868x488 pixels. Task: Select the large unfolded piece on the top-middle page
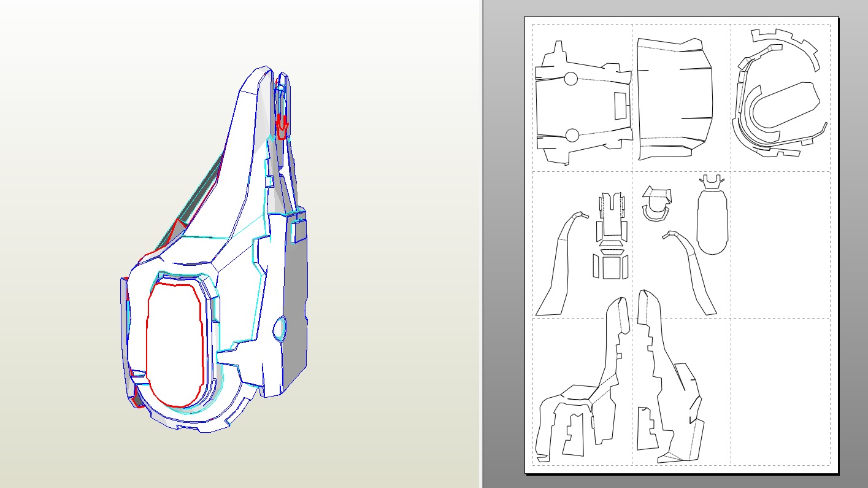point(677,99)
